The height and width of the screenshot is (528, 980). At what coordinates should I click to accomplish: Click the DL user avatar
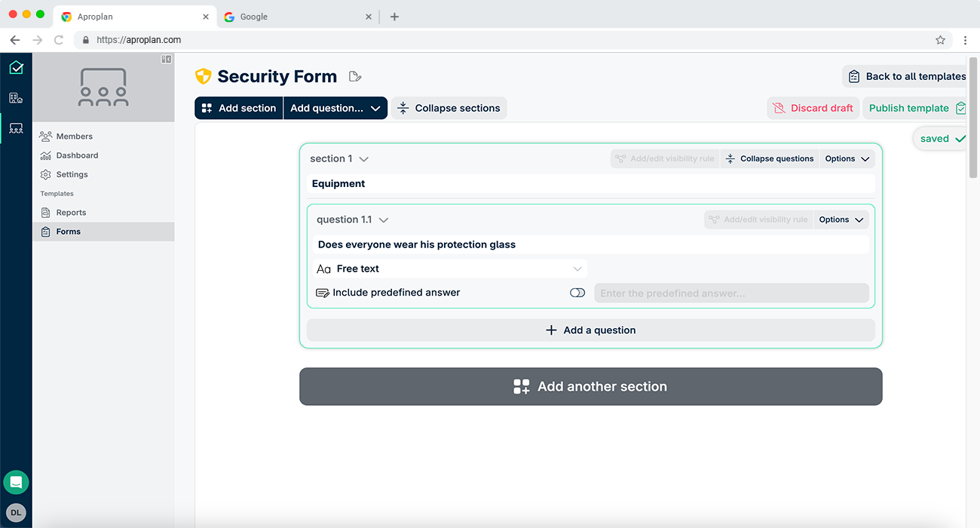click(x=16, y=512)
